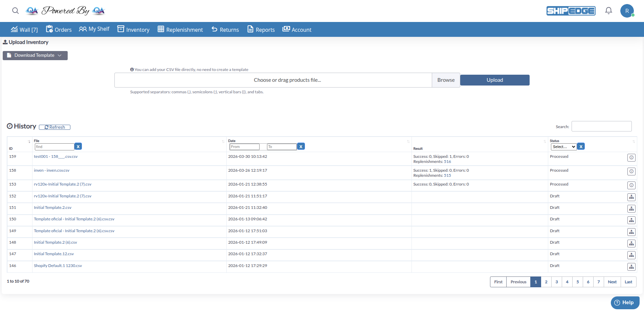Go to My Shelf

coord(94,29)
